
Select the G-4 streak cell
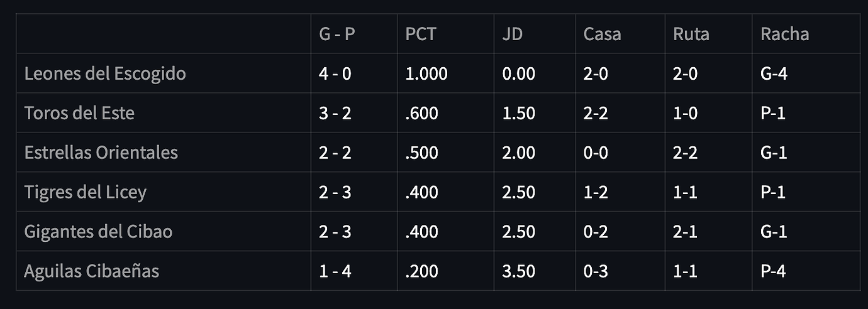(x=774, y=73)
